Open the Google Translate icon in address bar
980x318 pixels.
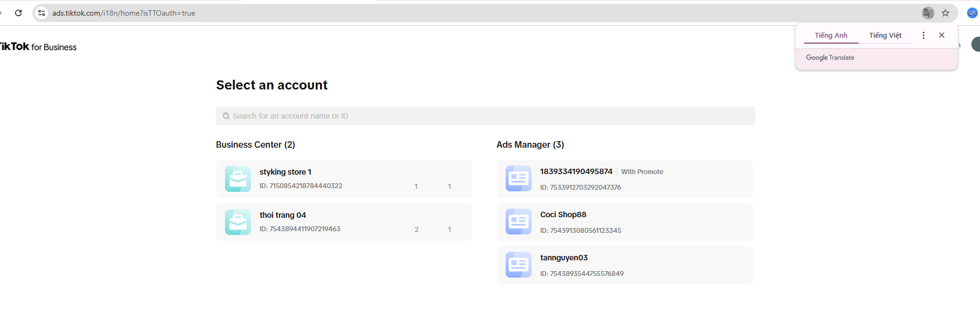coord(928,13)
